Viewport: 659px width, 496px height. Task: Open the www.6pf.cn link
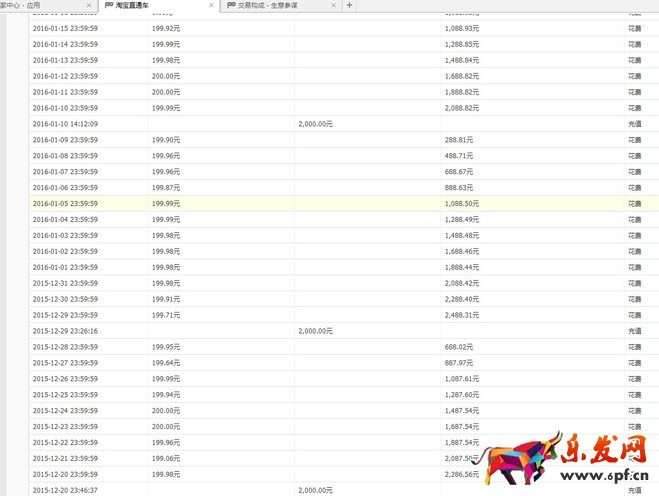(x=599, y=477)
